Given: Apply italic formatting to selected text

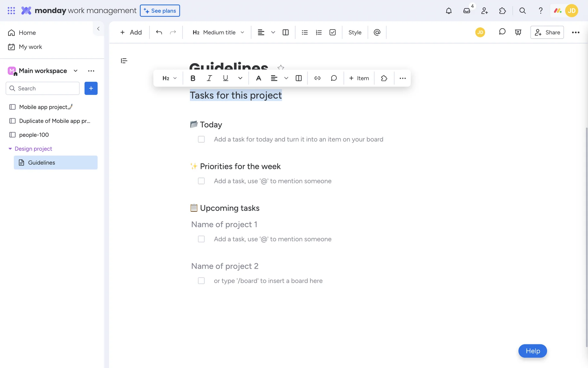Looking at the screenshot, I should click(209, 78).
